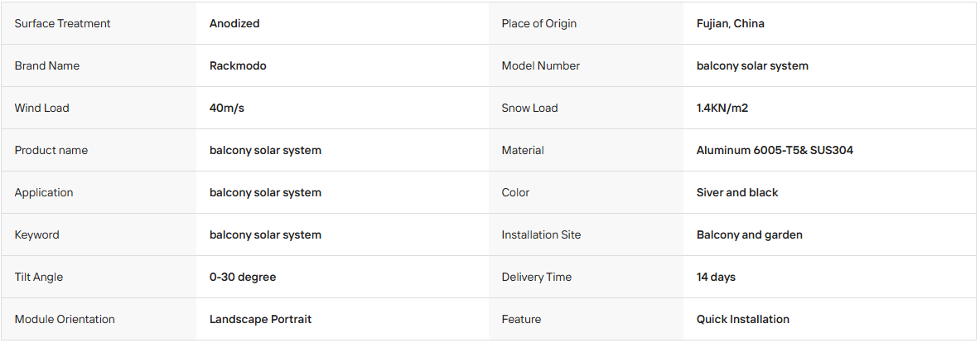Click the Model Number label
980x343 pixels.
tap(541, 65)
